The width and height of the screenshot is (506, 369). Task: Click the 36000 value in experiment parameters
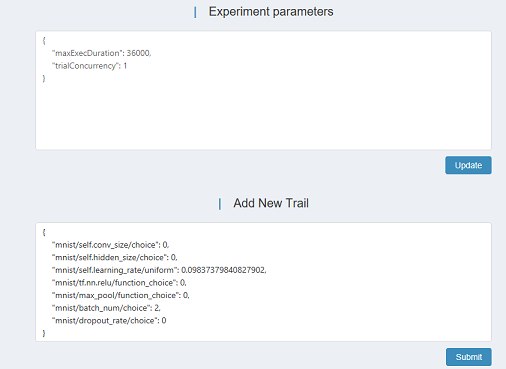(x=138, y=53)
